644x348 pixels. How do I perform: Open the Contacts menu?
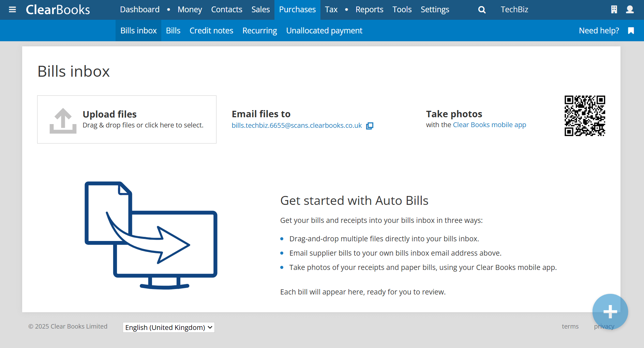click(x=227, y=10)
